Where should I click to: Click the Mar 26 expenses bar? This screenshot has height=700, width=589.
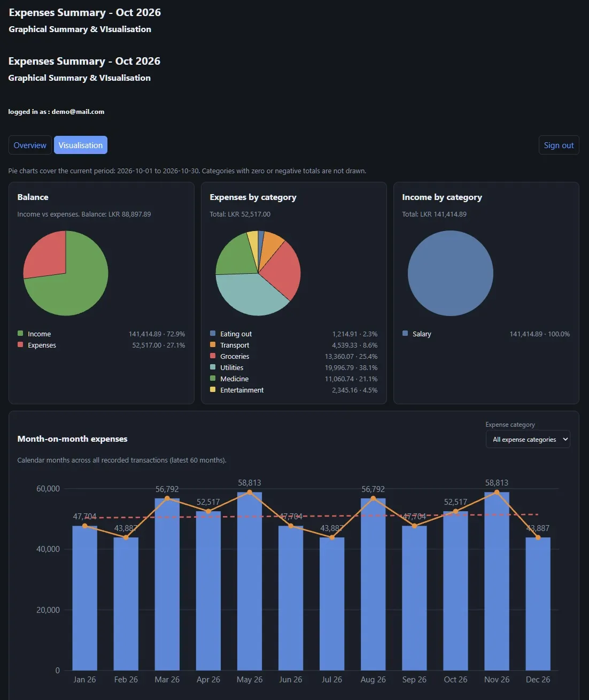coord(167,584)
